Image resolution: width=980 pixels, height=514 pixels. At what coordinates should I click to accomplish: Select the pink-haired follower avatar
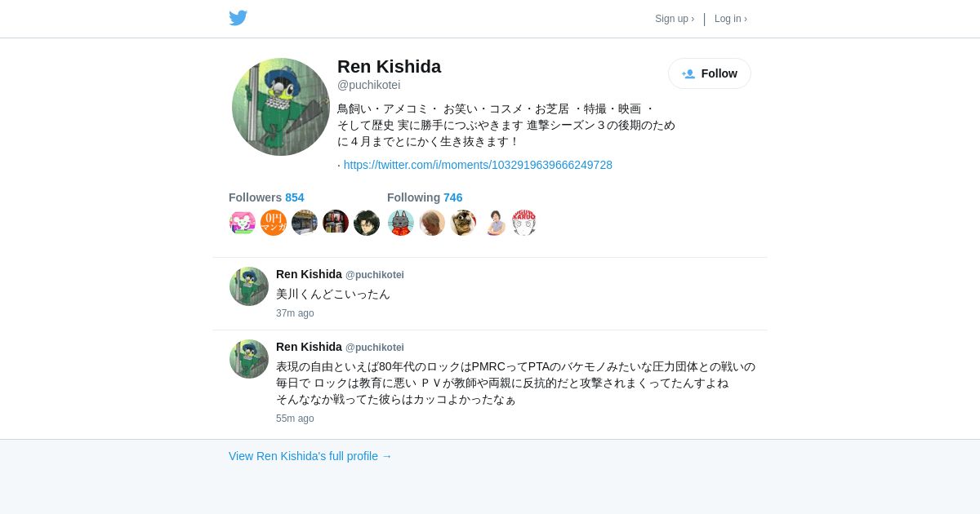tap(243, 223)
